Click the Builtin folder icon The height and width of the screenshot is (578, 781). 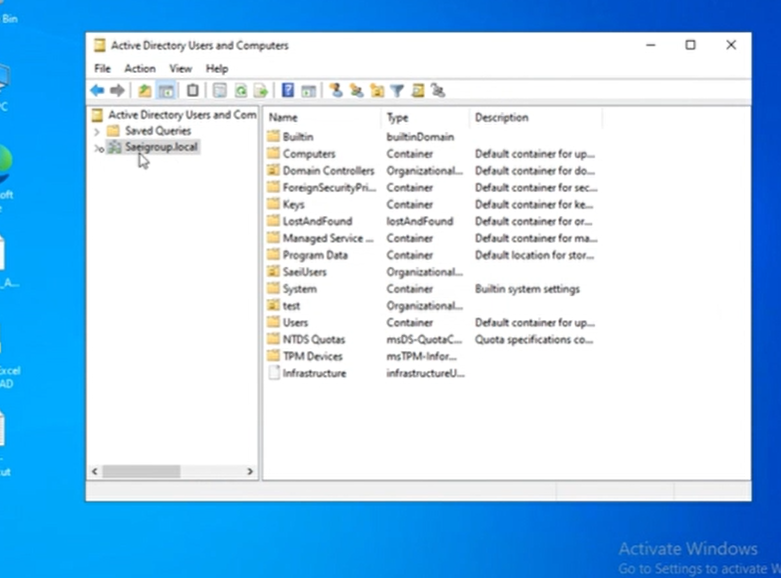[x=273, y=137]
